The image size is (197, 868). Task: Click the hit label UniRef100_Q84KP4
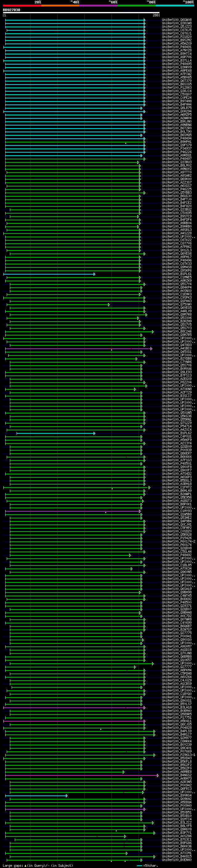coord(177,287)
